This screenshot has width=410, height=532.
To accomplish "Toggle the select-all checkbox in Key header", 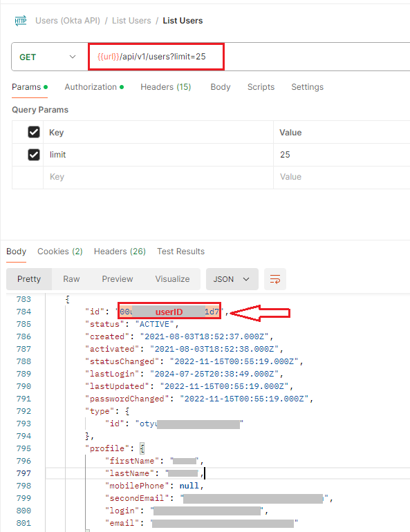I will (34, 132).
